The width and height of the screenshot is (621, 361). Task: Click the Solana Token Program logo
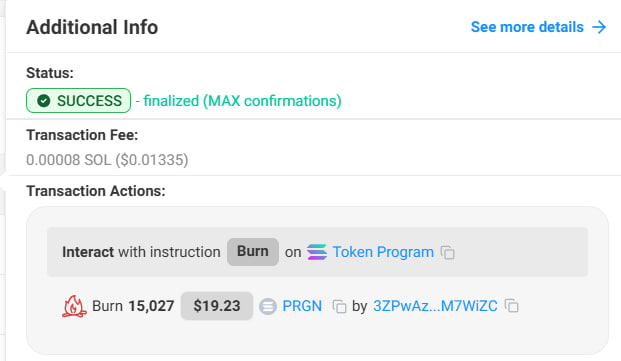317,252
